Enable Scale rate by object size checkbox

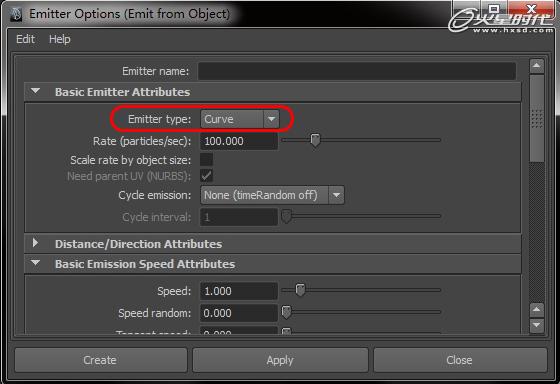pyautogui.click(x=206, y=160)
